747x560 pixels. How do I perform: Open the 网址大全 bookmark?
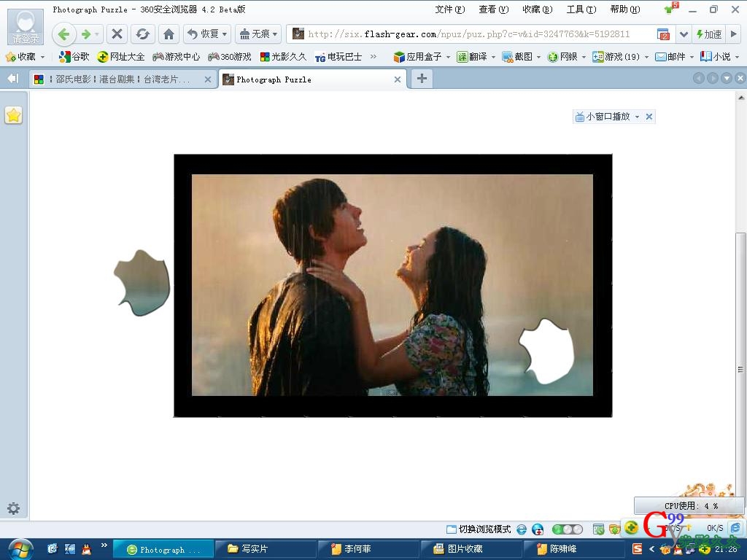(120, 57)
